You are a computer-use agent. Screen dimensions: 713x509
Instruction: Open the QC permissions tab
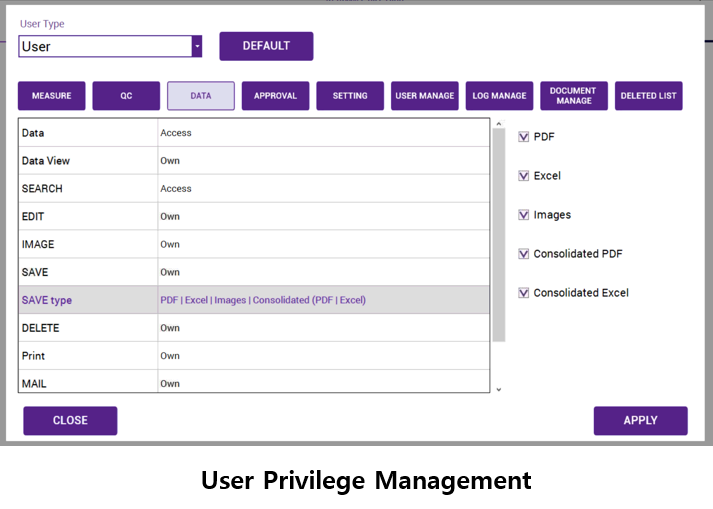(126, 96)
